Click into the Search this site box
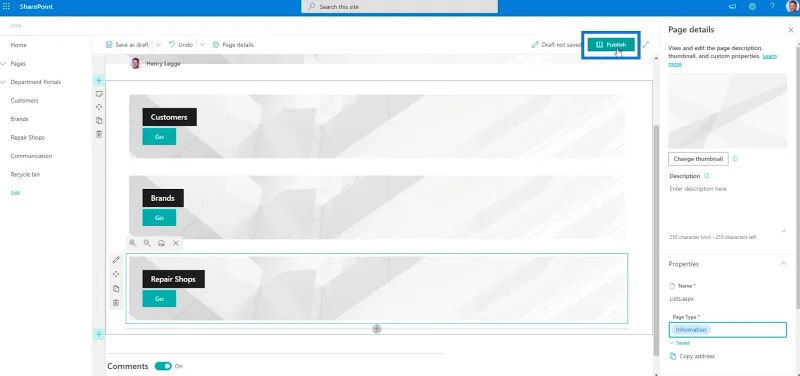Image resolution: width=800 pixels, height=376 pixels. point(399,7)
